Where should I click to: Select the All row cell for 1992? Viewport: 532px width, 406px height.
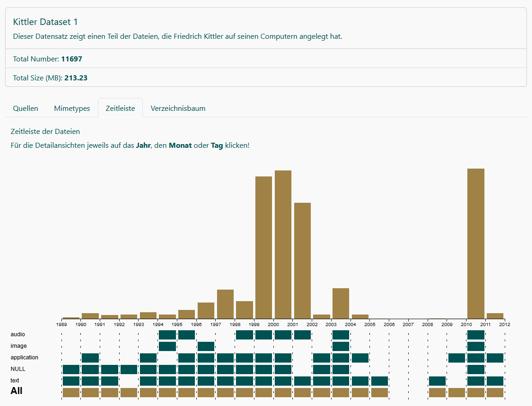point(129,393)
